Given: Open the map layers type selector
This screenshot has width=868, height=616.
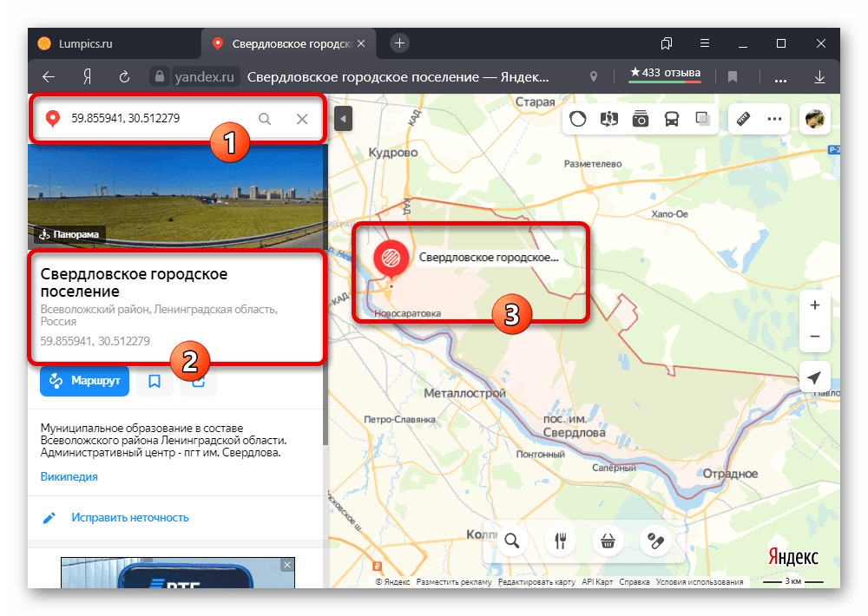Looking at the screenshot, I should pos(703,119).
